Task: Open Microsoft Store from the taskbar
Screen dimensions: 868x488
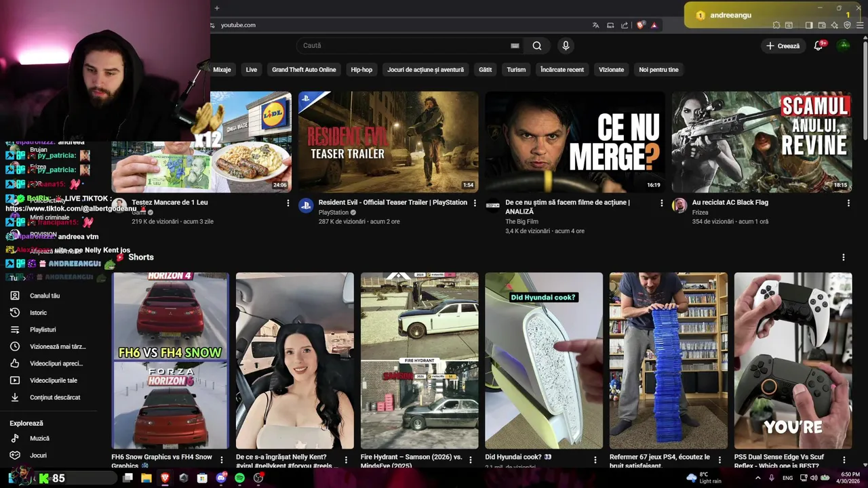Action: tap(202, 478)
